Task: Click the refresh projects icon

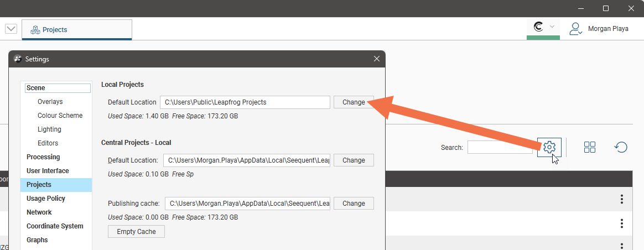Action: tap(621, 147)
